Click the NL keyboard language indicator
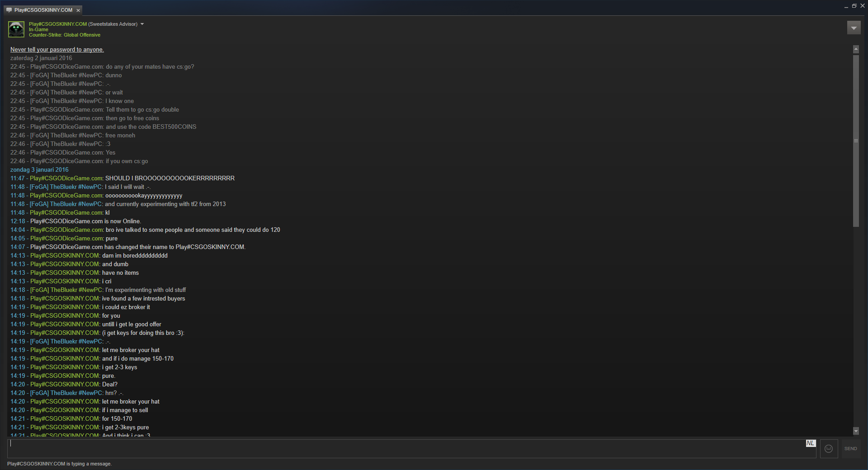Image resolution: width=868 pixels, height=470 pixels. (x=811, y=443)
